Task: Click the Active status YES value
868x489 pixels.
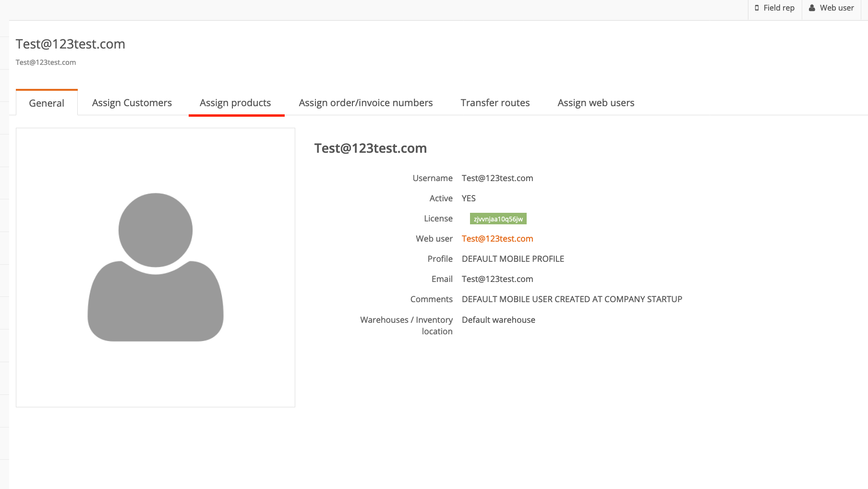Action: pos(469,198)
